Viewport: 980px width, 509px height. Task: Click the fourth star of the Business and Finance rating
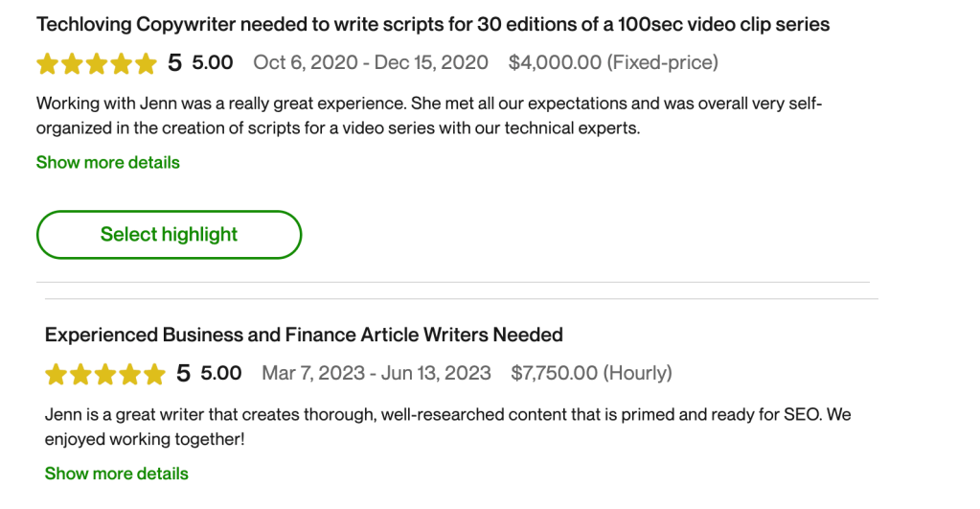(129, 374)
